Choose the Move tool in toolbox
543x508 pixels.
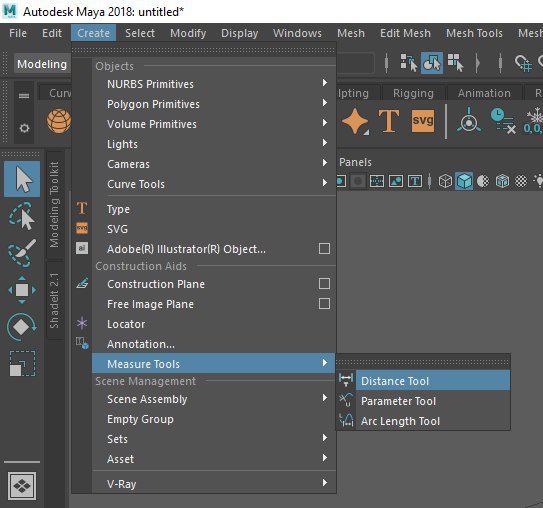(22, 290)
